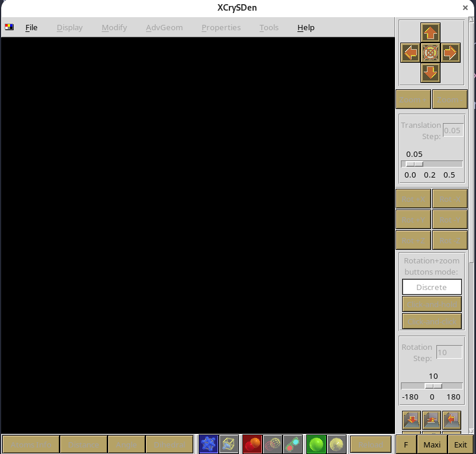Click the Rotation Step input field

(449, 352)
